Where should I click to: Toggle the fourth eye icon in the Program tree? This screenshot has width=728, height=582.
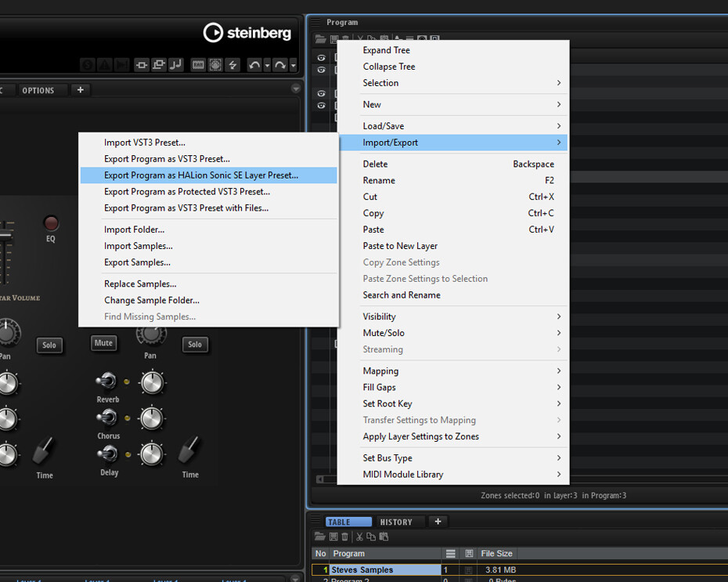(321, 106)
